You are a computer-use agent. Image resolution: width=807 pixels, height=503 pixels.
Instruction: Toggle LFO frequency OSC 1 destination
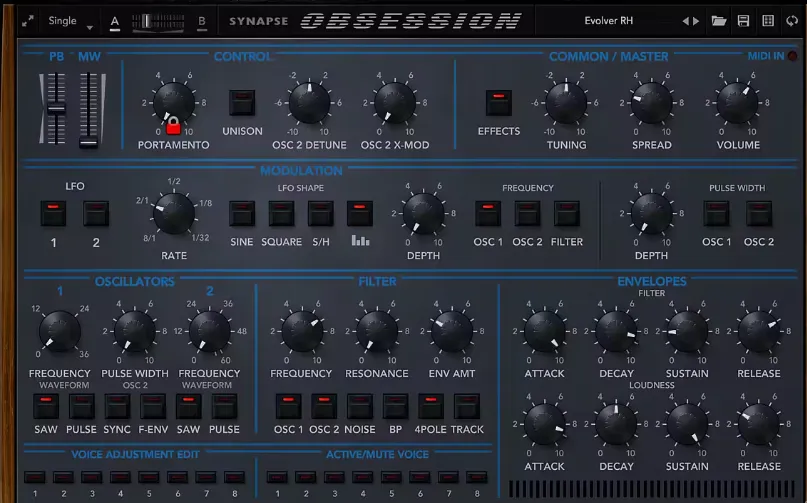tap(488, 214)
